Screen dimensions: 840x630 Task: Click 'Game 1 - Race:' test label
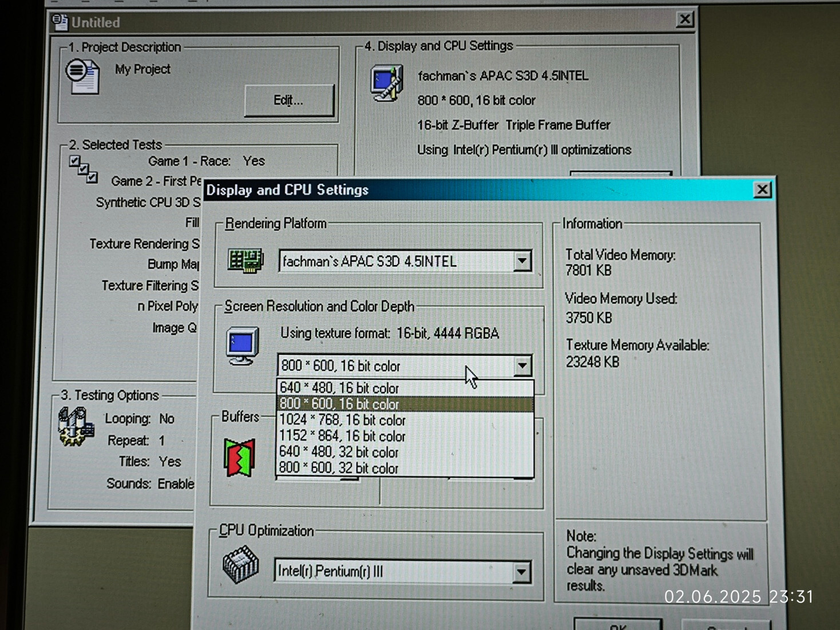[x=189, y=161]
